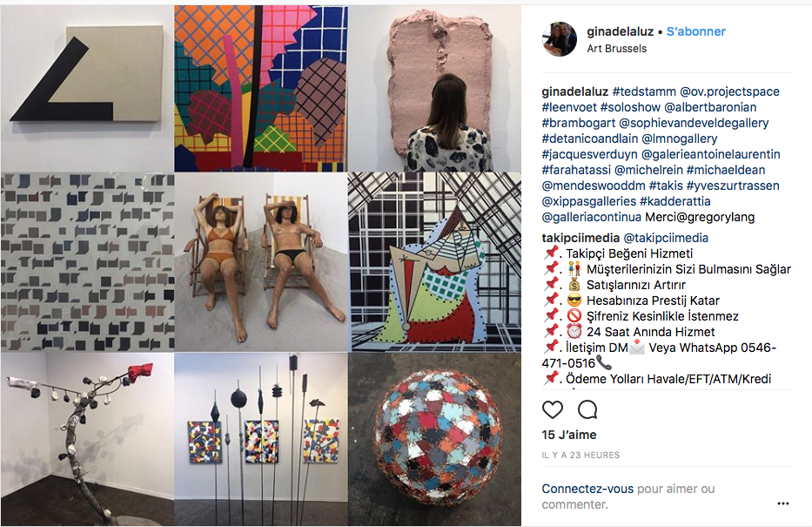Select the pink textured panel artwork image
Viewport: 812px width, 527px height.
click(x=434, y=89)
